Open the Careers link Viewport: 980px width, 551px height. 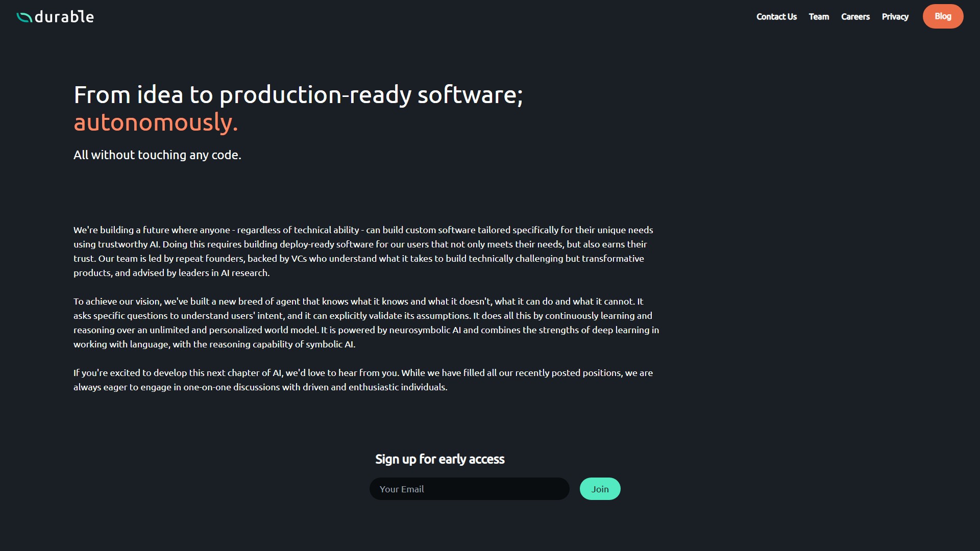click(855, 17)
